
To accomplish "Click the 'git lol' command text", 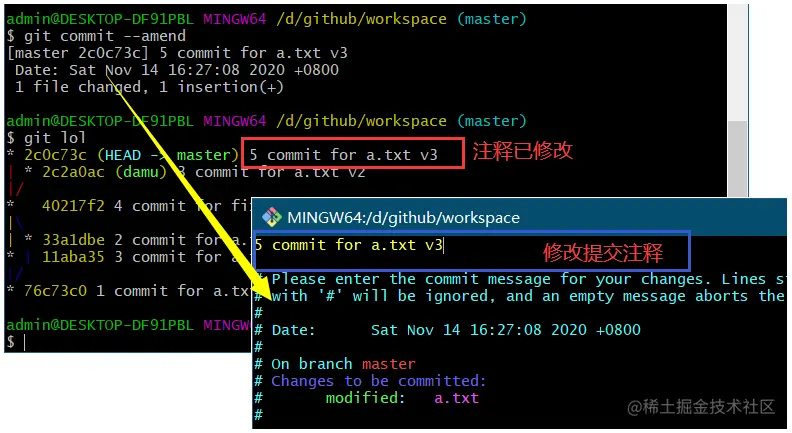I will click(x=55, y=138).
